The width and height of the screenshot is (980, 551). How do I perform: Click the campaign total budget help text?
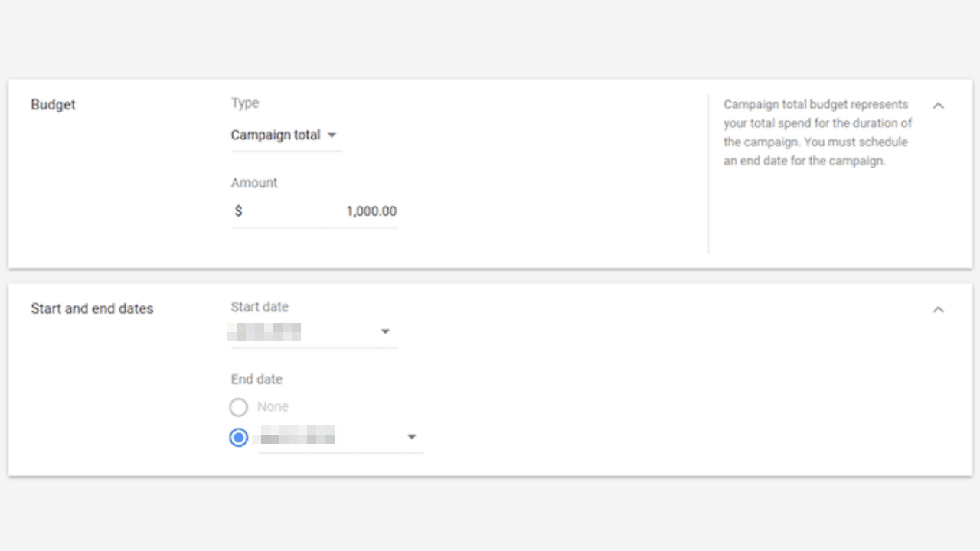818,132
